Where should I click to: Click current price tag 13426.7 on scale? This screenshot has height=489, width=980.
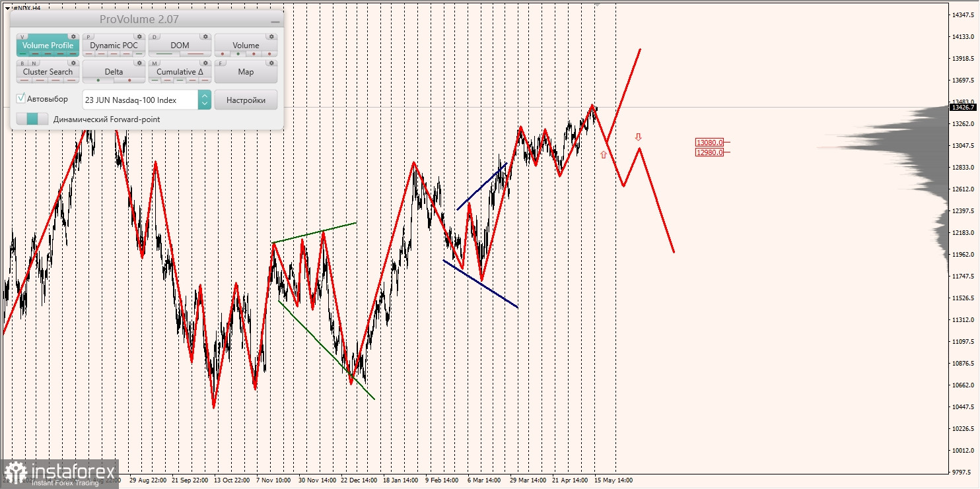click(x=963, y=107)
